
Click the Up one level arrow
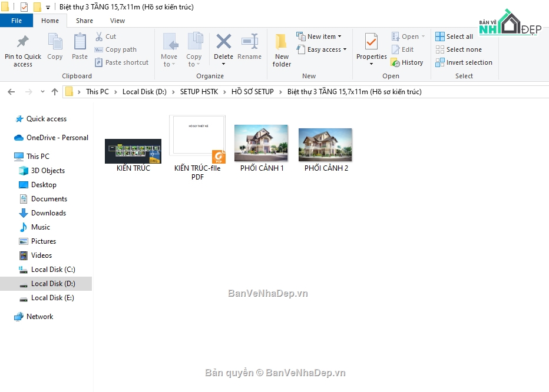(55, 92)
